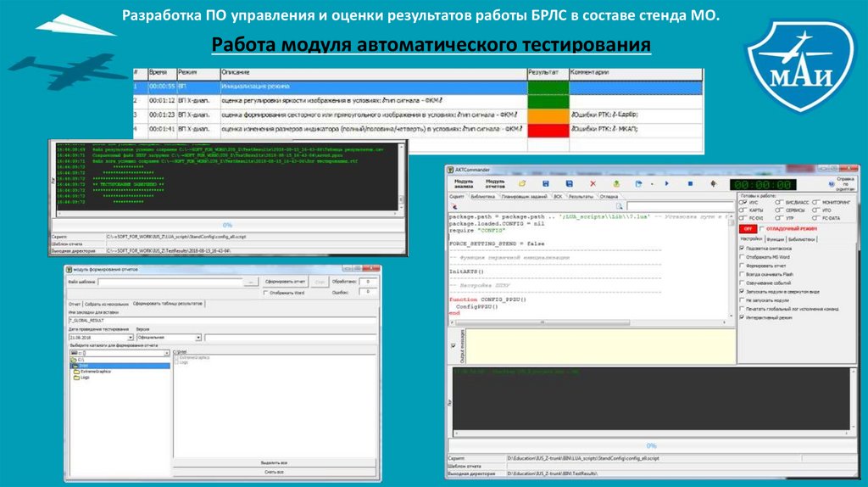Viewport: 868px width, 487px height.
Task: Switch to the 'Библиотека' tab
Action: (x=485, y=196)
